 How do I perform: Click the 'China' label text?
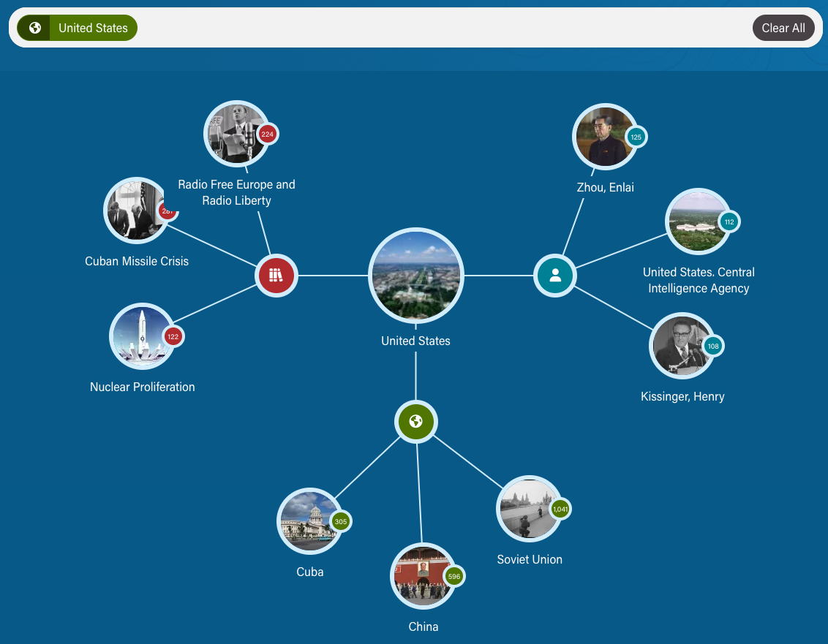point(423,626)
